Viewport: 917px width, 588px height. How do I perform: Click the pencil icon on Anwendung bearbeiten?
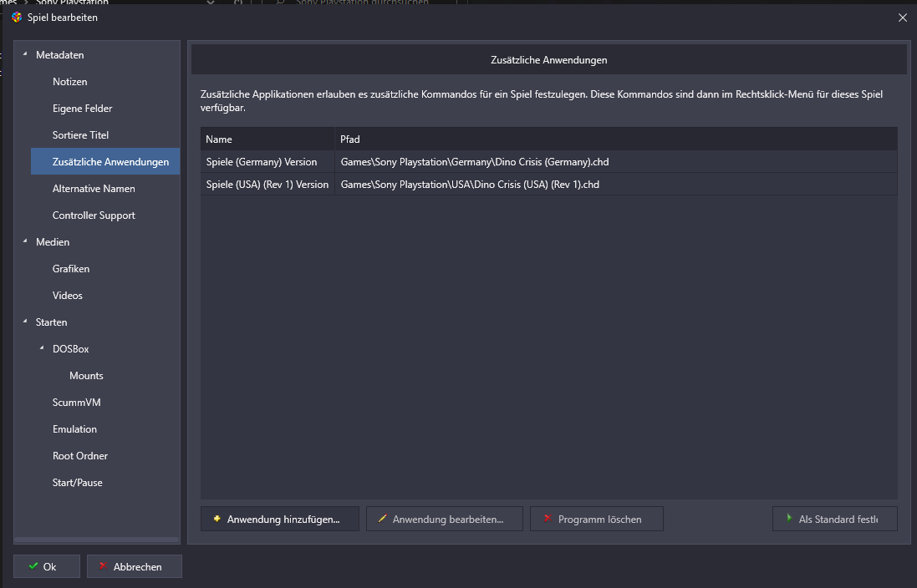point(383,519)
